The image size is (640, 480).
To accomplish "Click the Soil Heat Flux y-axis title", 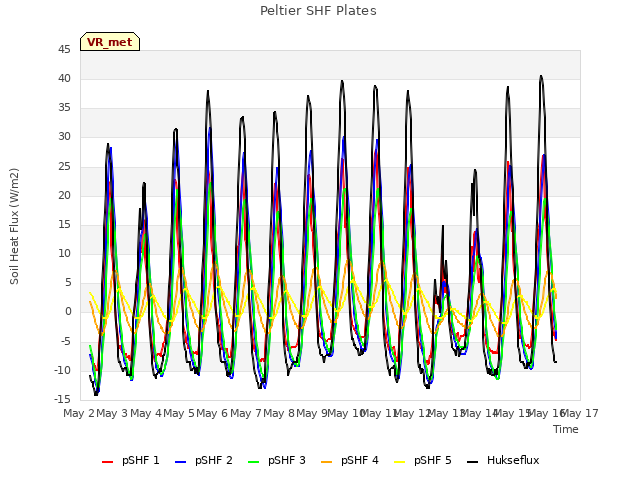I will tap(14, 226).
